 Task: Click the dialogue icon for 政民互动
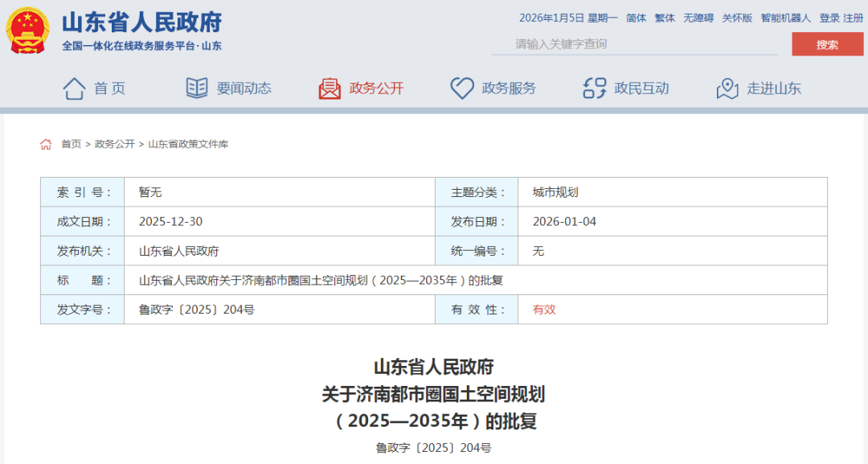[593, 88]
